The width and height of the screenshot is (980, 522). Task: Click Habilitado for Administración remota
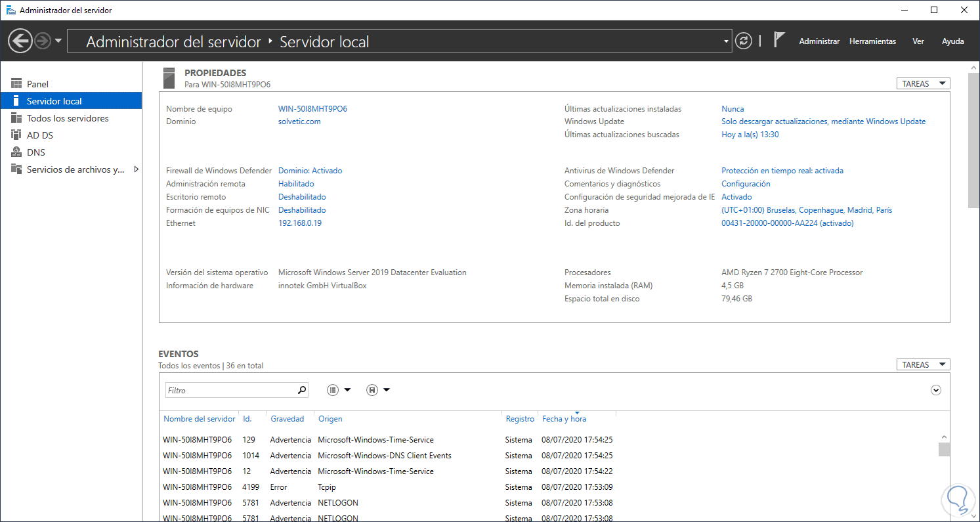(x=296, y=184)
